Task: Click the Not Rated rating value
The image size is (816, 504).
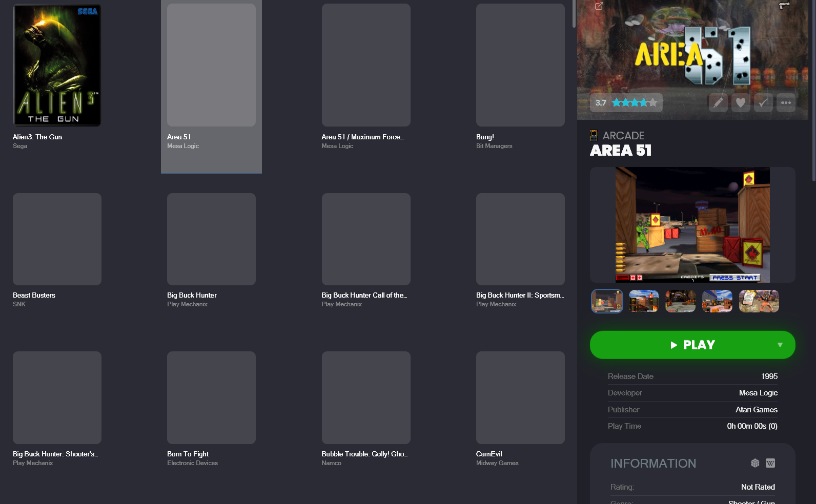Action: point(758,487)
